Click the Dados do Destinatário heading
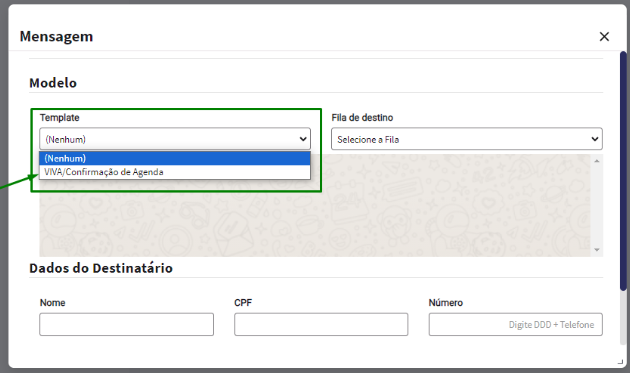This screenshot has width=630, height=373. (x=101, y=268)
